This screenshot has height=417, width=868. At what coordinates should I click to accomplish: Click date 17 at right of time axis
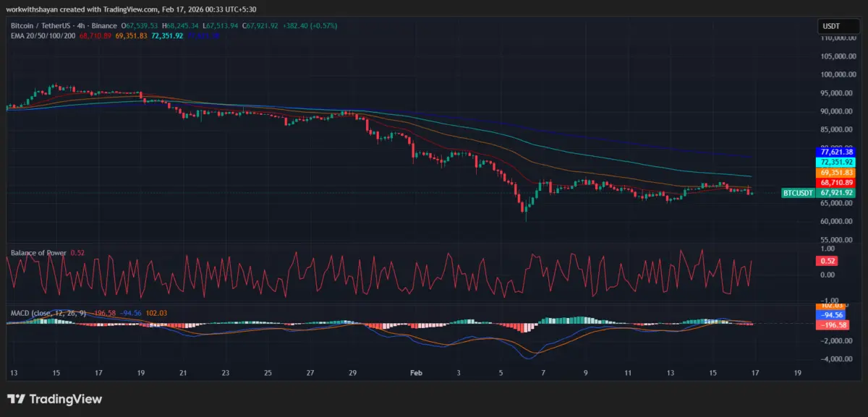(x=755, y=373)
